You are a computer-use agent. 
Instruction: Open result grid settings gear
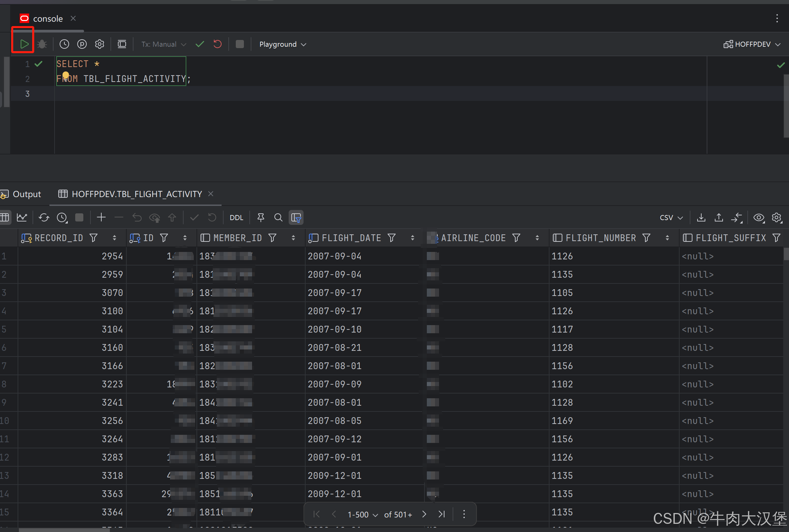(x=777, y=217)
